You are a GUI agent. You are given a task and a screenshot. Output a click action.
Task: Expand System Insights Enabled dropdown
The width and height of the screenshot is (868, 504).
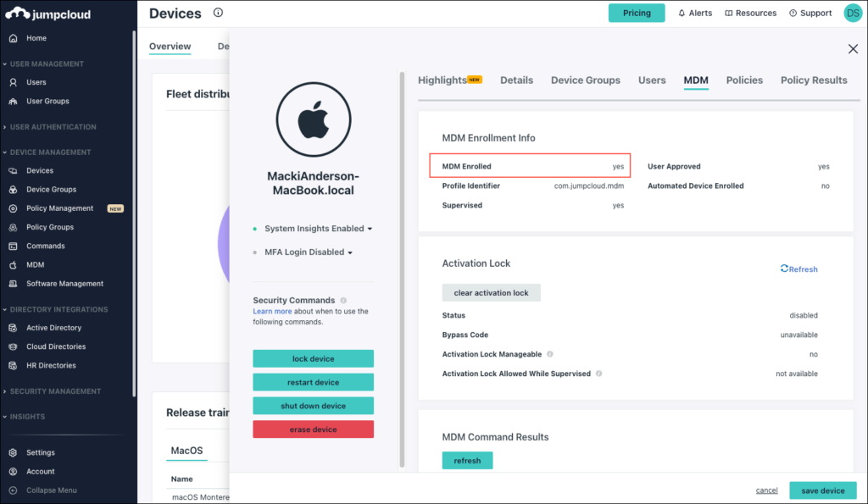tap(370, 229)
